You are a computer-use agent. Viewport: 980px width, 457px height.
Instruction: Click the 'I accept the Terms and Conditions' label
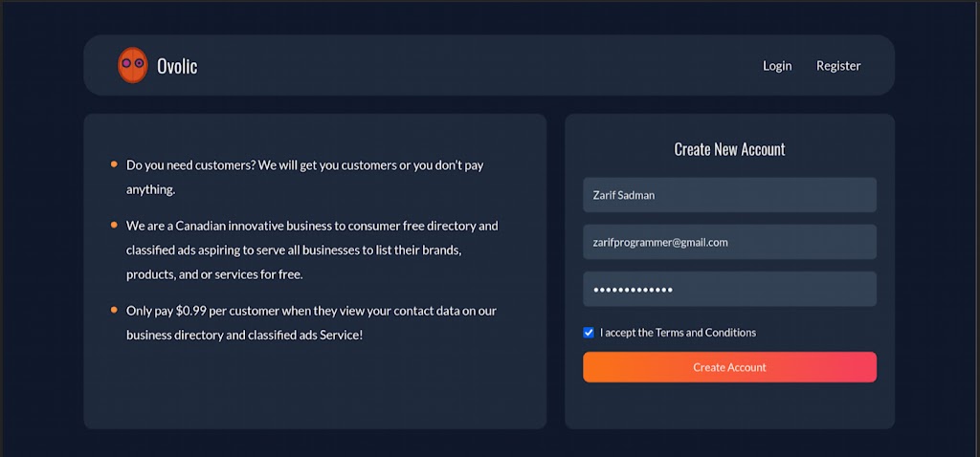(x=678, y=333)
